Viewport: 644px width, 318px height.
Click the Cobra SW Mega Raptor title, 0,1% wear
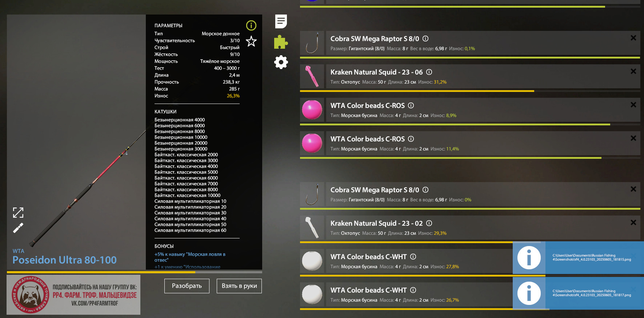tap(375, 39)
